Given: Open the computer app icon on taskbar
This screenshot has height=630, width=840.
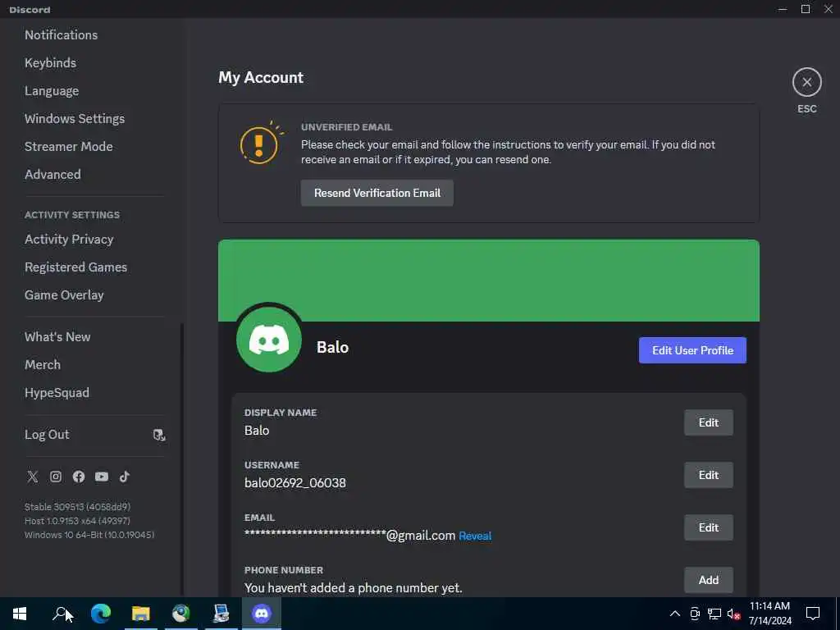Looking at the screenshot, I should point(221,614).
